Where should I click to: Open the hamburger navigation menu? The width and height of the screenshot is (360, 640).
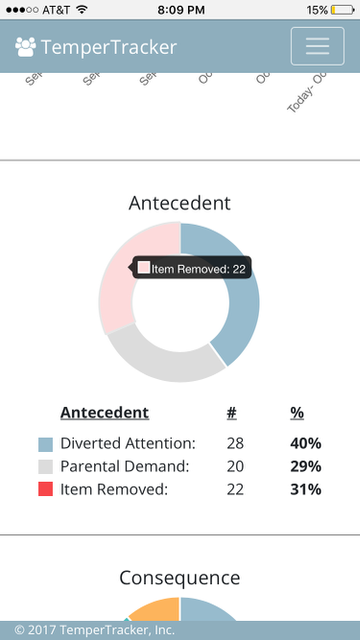coord(317,46)
